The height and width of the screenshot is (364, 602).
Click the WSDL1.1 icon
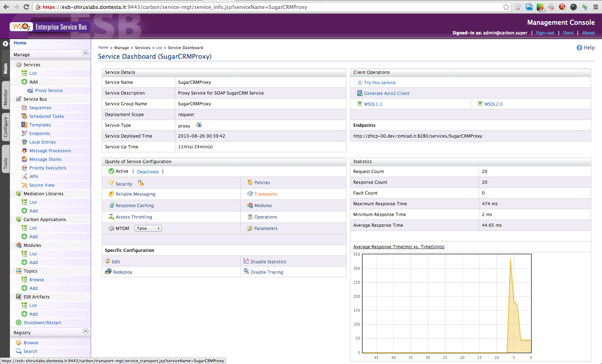click(359, 104)
